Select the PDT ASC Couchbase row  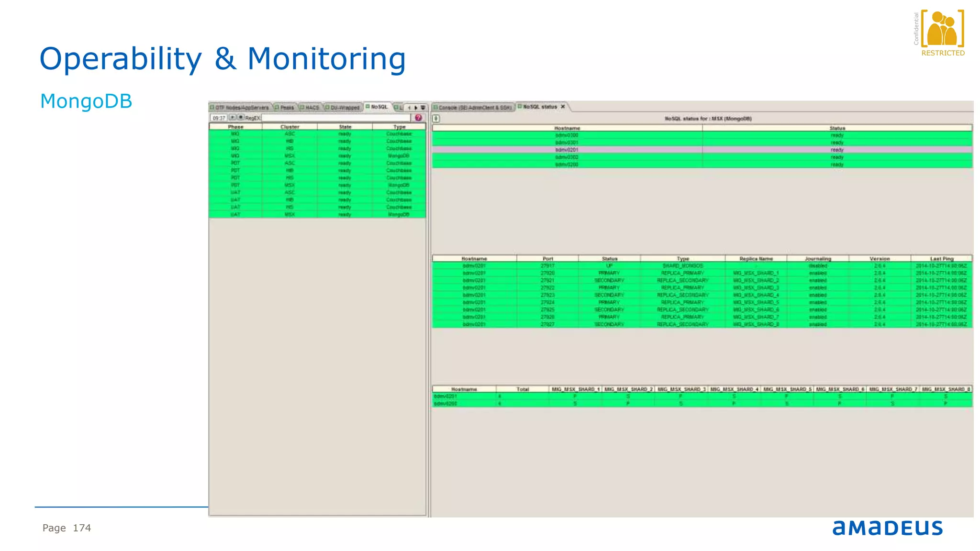pyautogui.click(x=317, y=163)
